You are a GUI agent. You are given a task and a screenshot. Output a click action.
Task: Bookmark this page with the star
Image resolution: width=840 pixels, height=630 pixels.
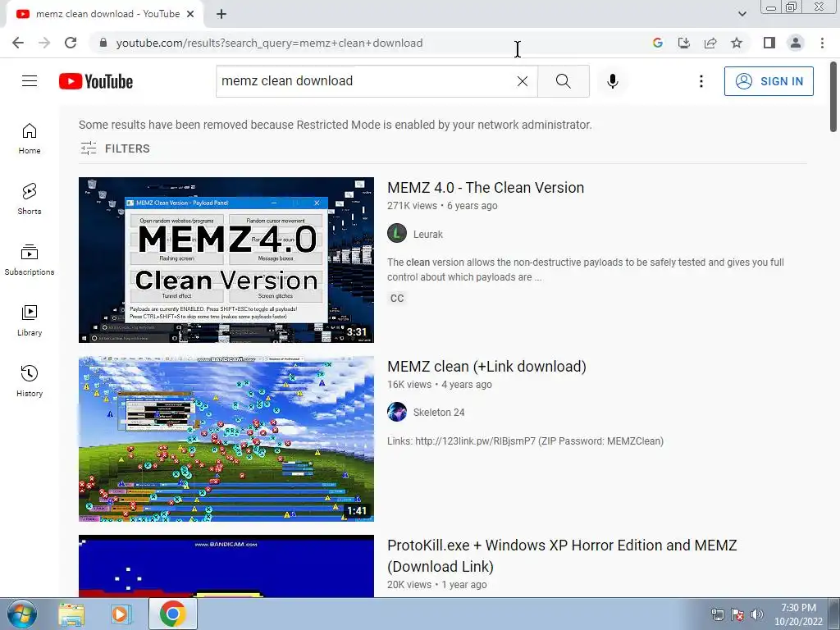point(737,43)
